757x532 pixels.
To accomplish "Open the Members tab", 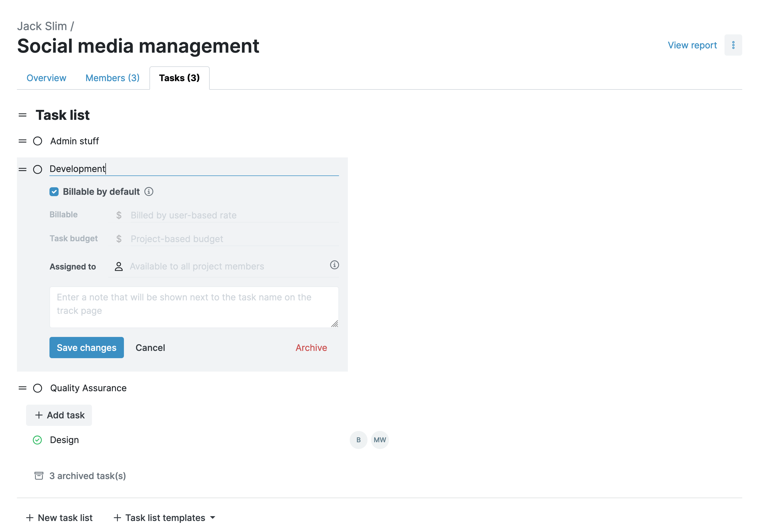I will tap(112, 78).
